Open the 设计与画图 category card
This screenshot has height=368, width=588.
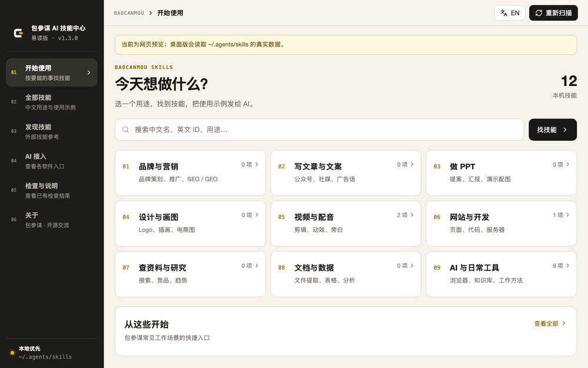(190, 223)
